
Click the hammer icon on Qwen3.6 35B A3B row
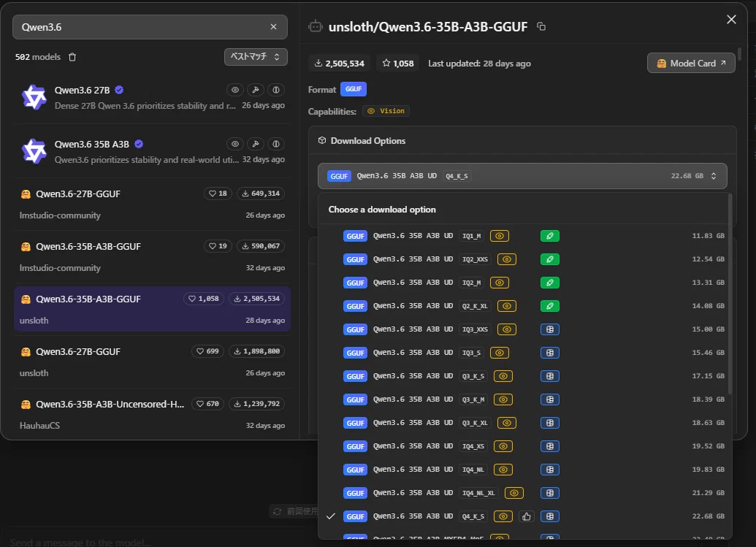pyautogui.click(x=256, y=144)
